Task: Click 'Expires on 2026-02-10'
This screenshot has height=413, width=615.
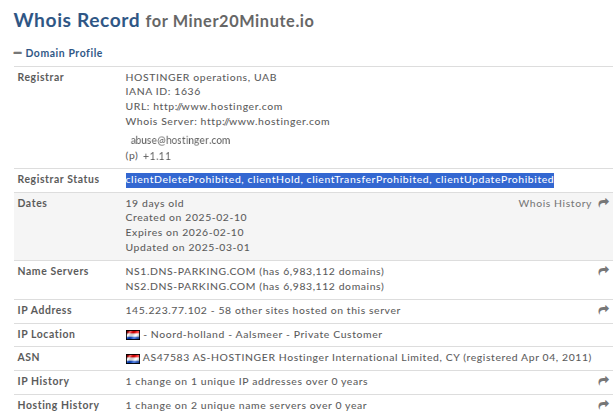Action: 184,233
